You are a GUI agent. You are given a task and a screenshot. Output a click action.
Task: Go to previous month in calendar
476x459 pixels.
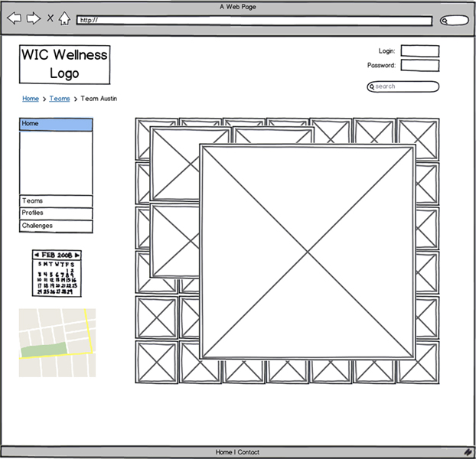pyautogui.click(x=36, y=254)
